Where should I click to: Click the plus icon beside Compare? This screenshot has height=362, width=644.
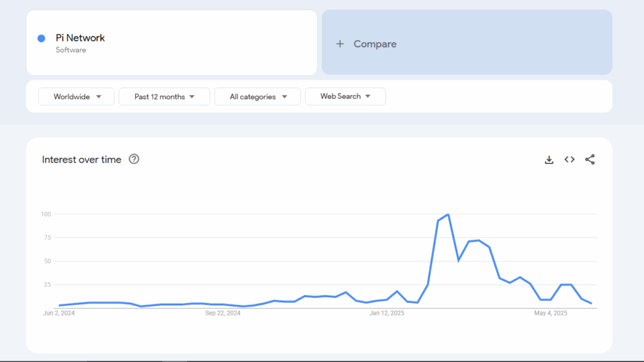(340, 44)
